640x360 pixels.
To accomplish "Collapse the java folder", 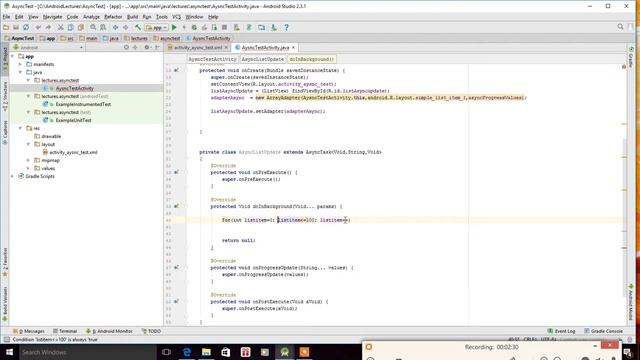I will click(x=20, y=72).
